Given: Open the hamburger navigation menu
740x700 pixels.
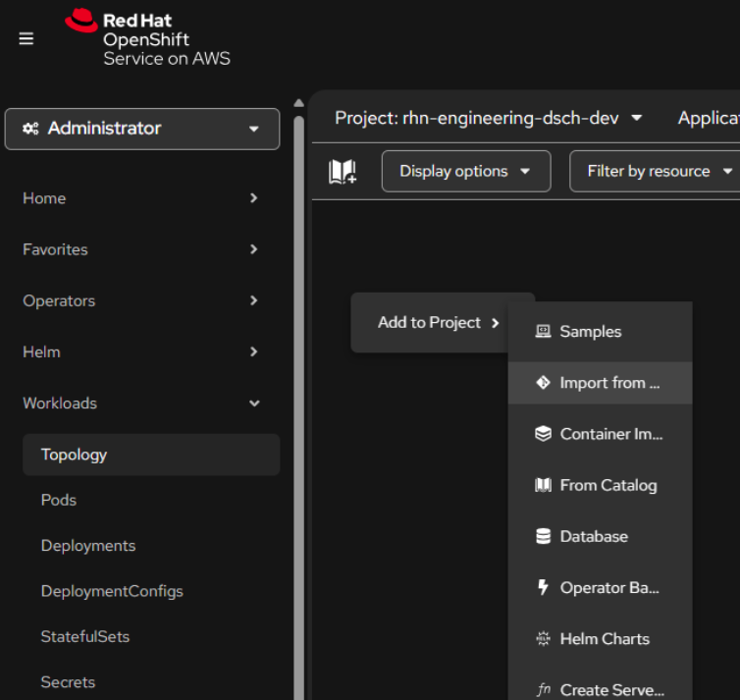Looking at the screenshot, I should tap(26, 38).
